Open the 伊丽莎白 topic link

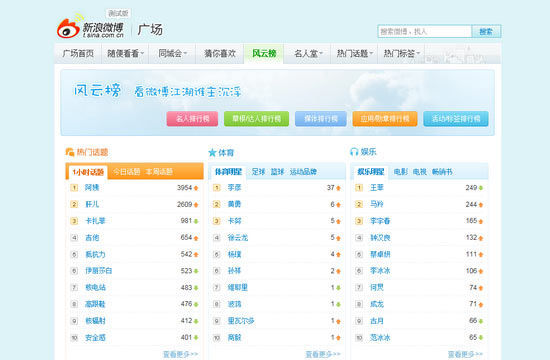pos(99,271)
